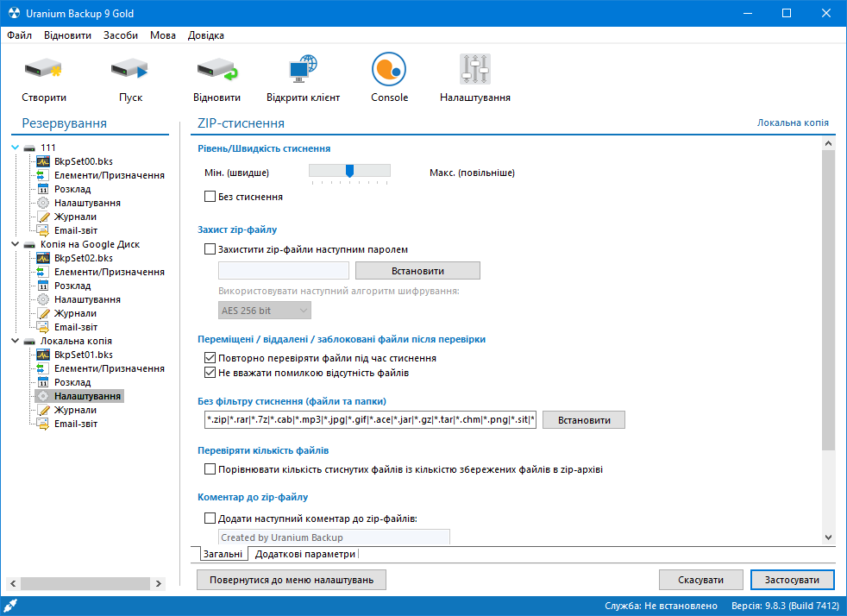Click Розклад calendar icon under Google Диск
The image size is (847, 616).
coord(43,286)
